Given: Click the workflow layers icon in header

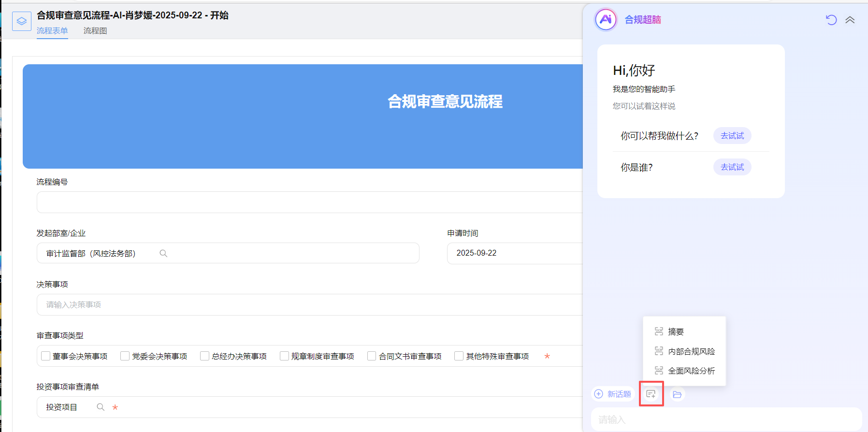Looking at the screenshot, I should (22, 21).
